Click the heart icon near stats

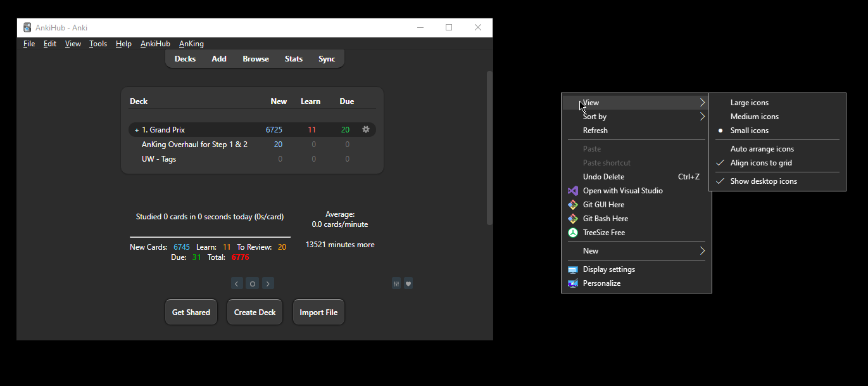tap(408, 283)
